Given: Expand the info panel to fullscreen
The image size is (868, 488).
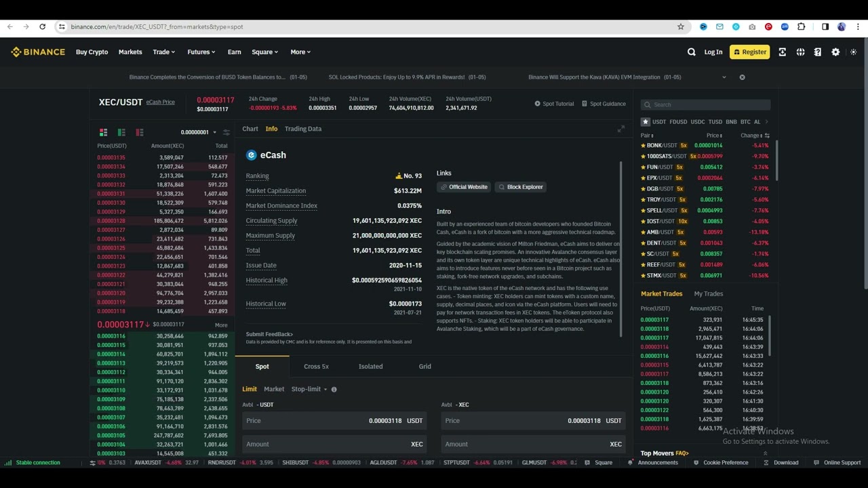Looking at the screenshot, I should 620,129.
